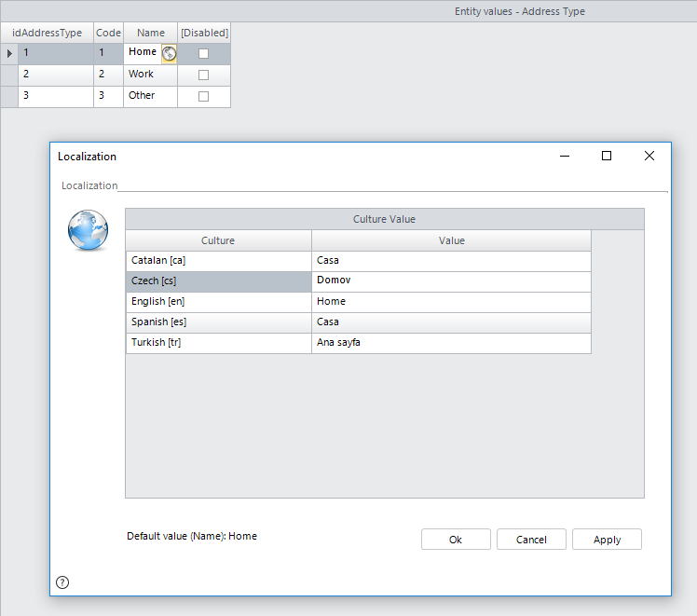Click the Culture Value band header
The height and width of the screenshot is (616, 697).
point(385,219)
